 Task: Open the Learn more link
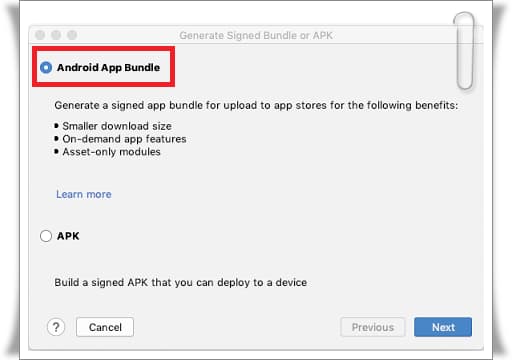[x=84, y=194]
